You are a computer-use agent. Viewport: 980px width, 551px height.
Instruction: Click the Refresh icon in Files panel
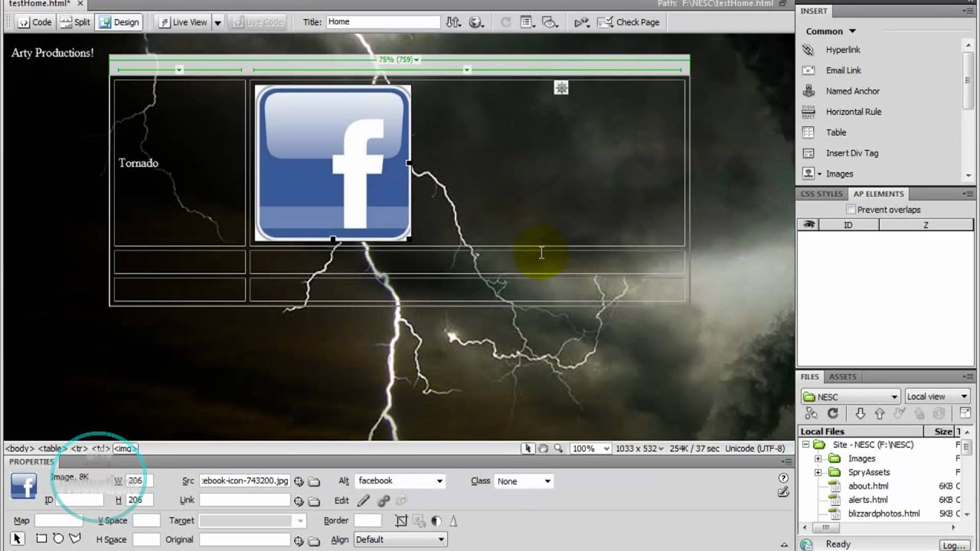click(x=832, y=413)
